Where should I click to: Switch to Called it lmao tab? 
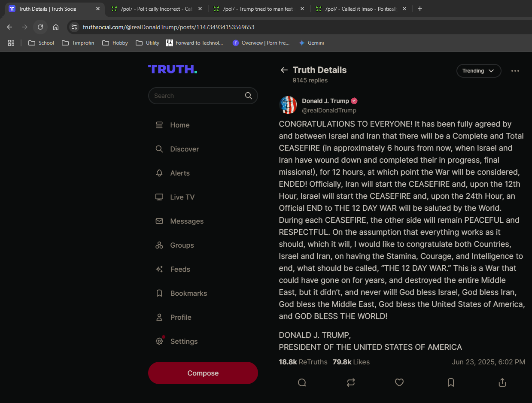(x=361, y=9)
